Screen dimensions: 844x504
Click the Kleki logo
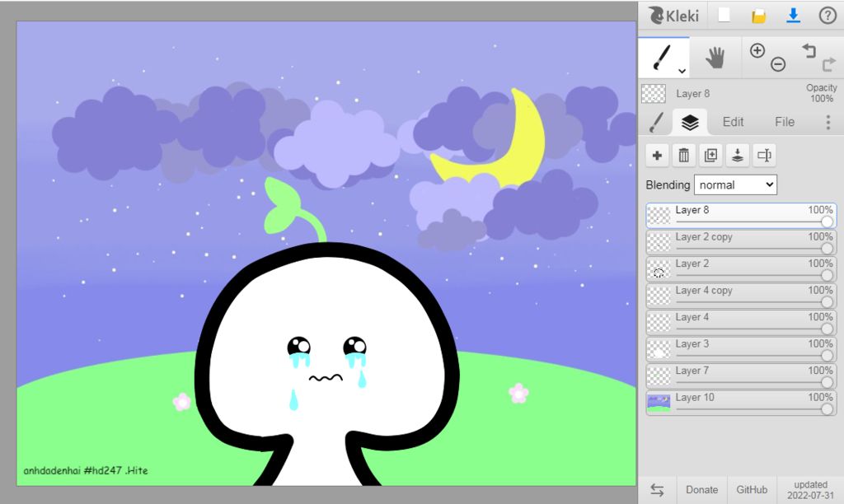pyautogui.click(x=673, y=15)
